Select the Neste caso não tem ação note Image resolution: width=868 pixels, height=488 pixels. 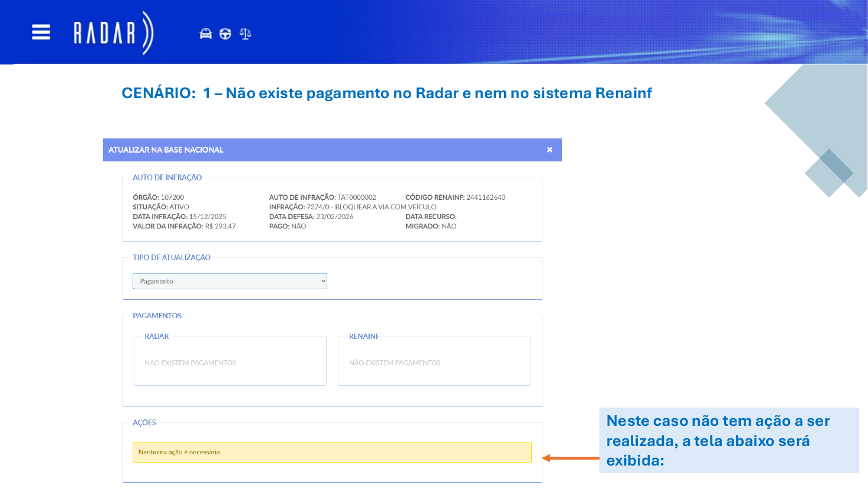click(729, 441)
